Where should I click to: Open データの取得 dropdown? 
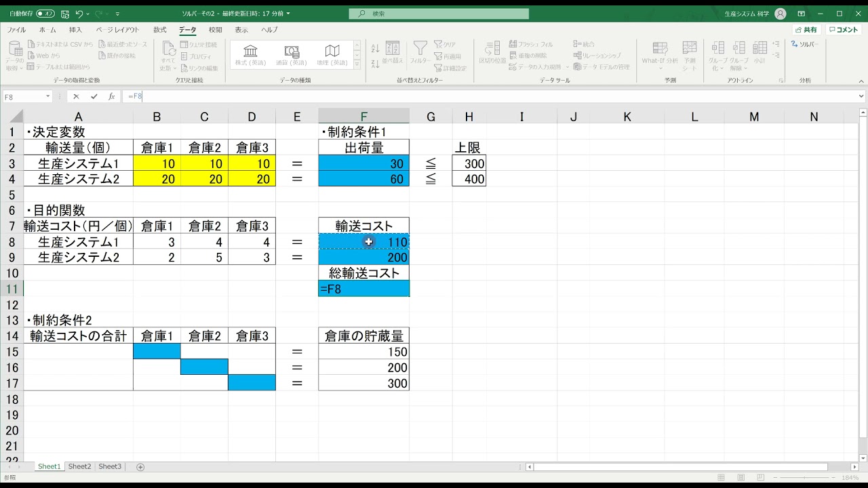click(x=15, y=56)
